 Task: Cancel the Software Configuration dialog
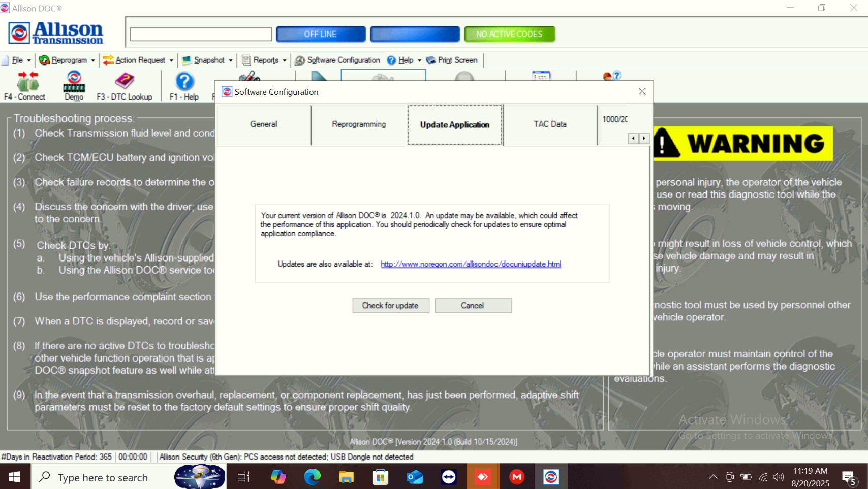473,306
